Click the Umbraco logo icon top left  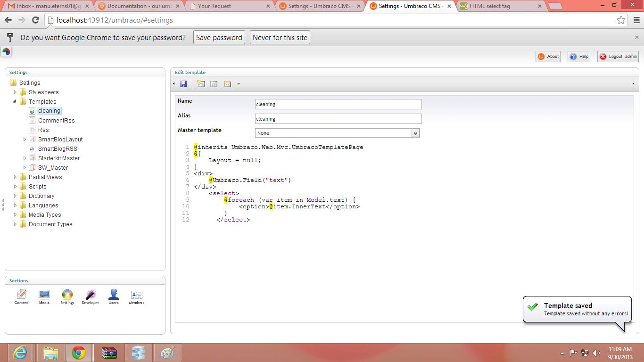click(6, 52)
